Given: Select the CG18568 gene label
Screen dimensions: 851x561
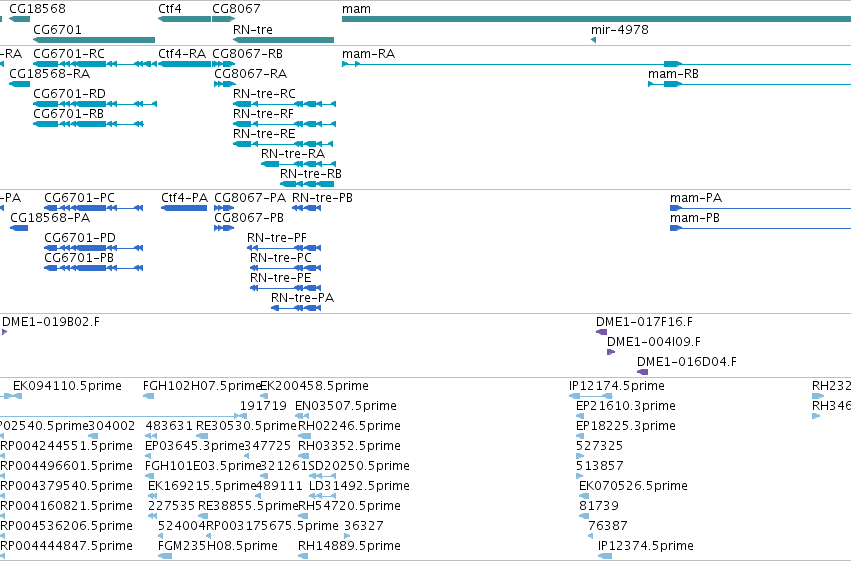Looking at the screenshot, I should click(x=37, y=9).
